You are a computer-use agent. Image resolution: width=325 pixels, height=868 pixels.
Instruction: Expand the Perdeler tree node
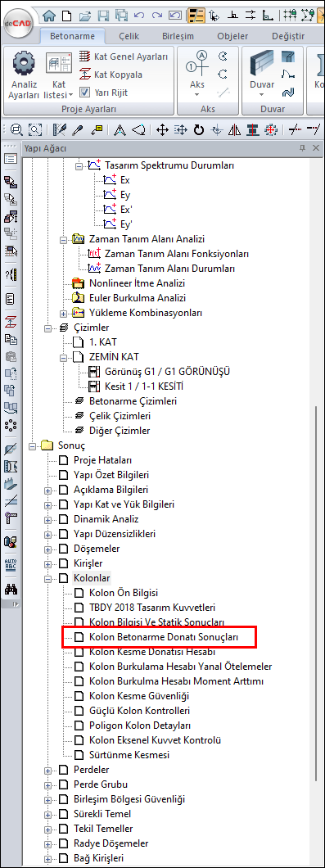click(x=48, y=770)
